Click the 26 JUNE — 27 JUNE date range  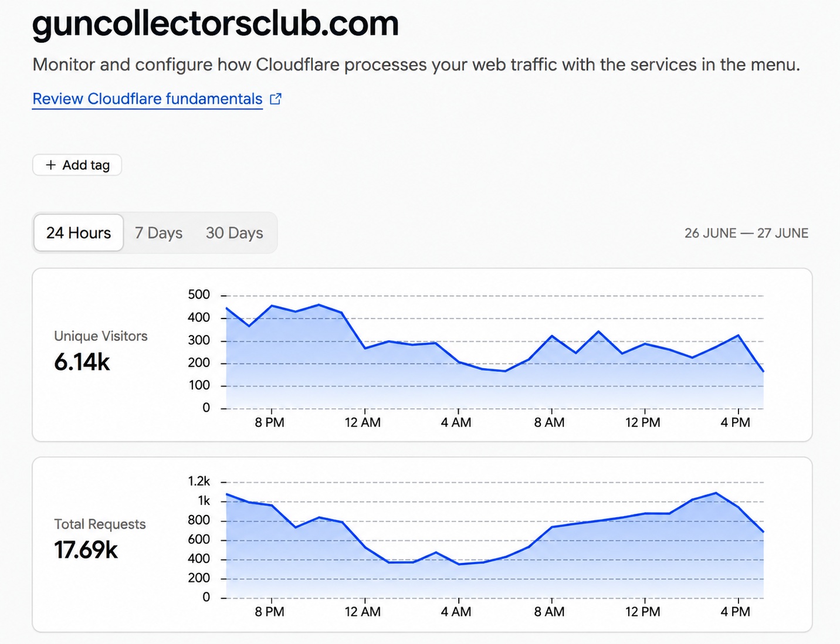pyautogui.click(x=746, y=233)
